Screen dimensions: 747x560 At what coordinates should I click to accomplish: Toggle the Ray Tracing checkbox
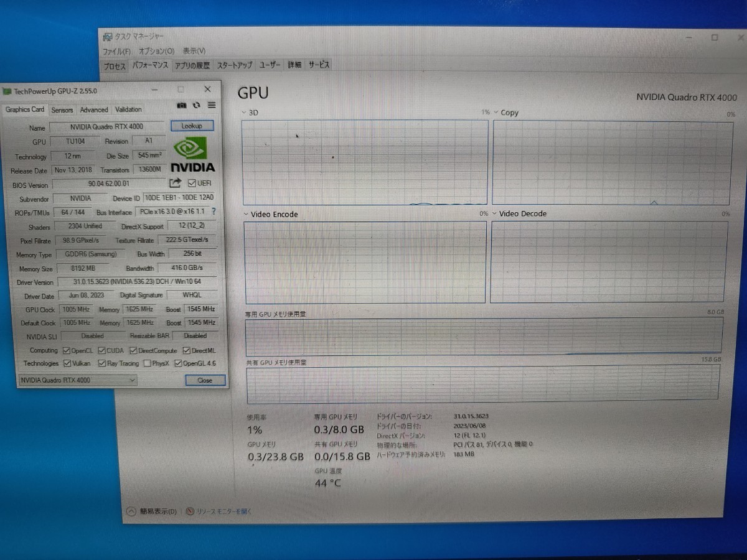(102, 363)
